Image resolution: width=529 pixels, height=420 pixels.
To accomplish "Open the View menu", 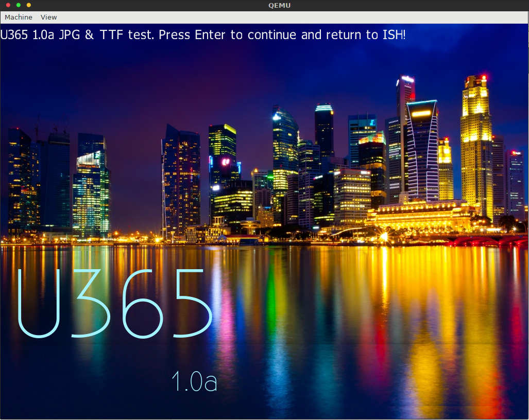I will (x=48, y=17).
